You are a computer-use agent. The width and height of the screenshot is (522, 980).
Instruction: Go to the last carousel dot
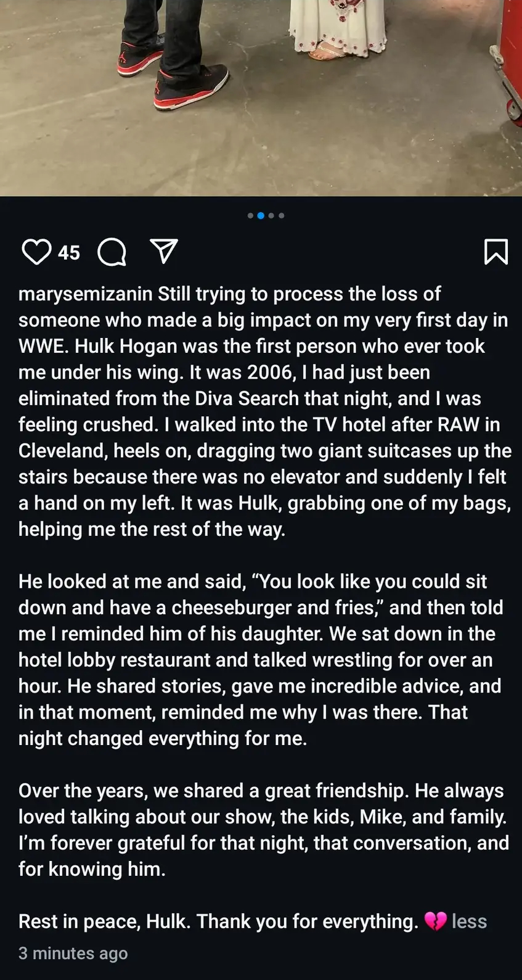click(282, 216)
